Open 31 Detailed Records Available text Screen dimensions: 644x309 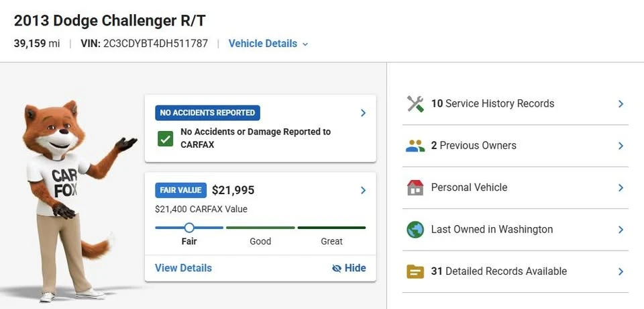tap(498, 271)
